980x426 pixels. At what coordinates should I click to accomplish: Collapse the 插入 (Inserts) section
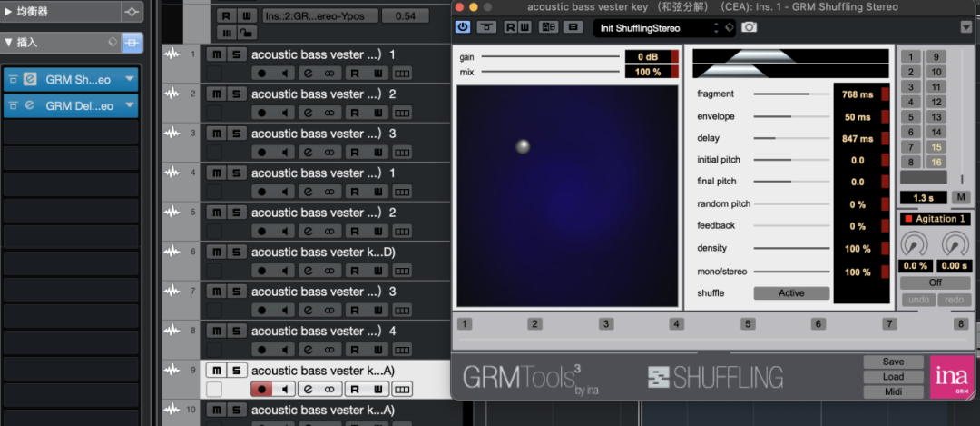8,43
